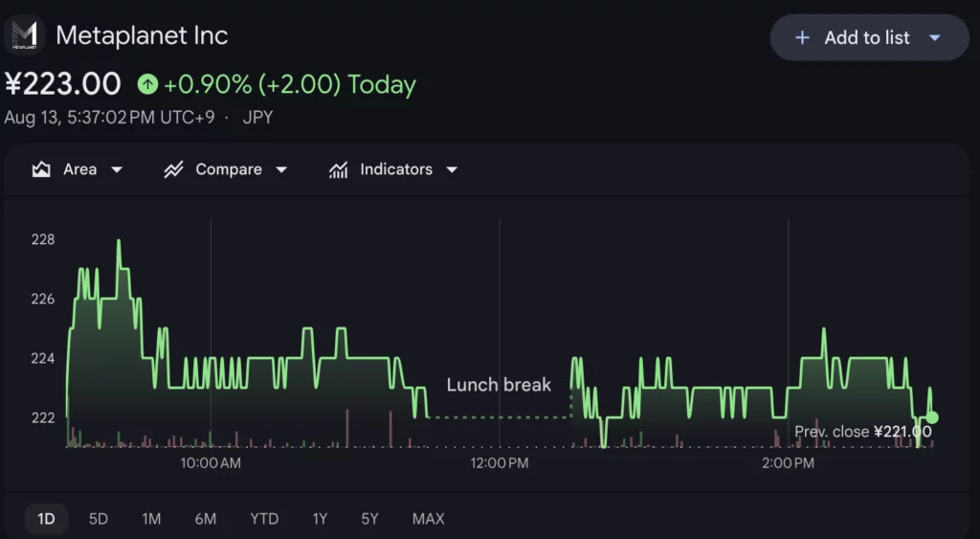Click the Add to list button label
This screenshot has width=980, height=539.
[x=867, y=38]
